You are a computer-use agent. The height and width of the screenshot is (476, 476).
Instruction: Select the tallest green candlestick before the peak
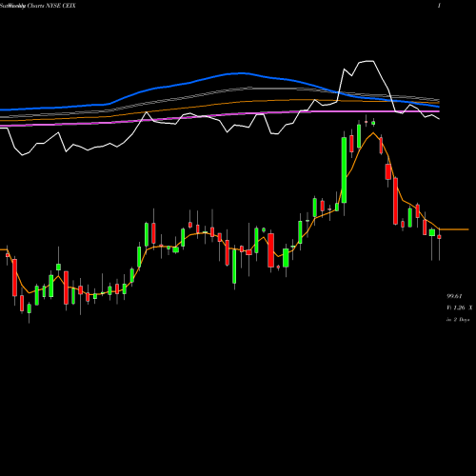344,170
